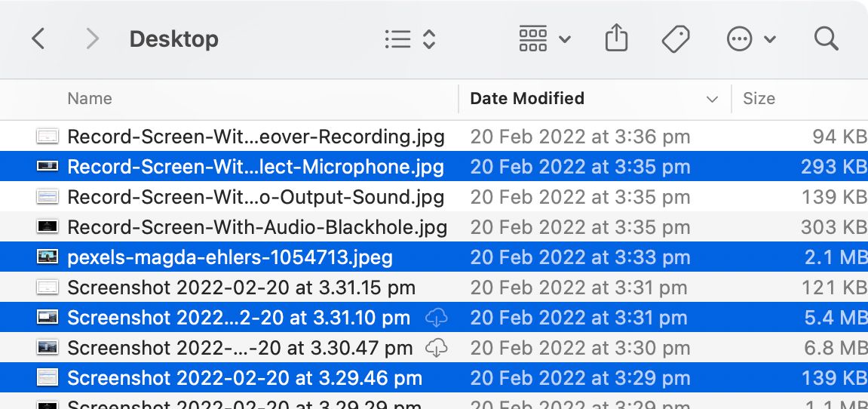Open the list view switcher control
The width and height of the screenshot is (868, 409).
409,39
